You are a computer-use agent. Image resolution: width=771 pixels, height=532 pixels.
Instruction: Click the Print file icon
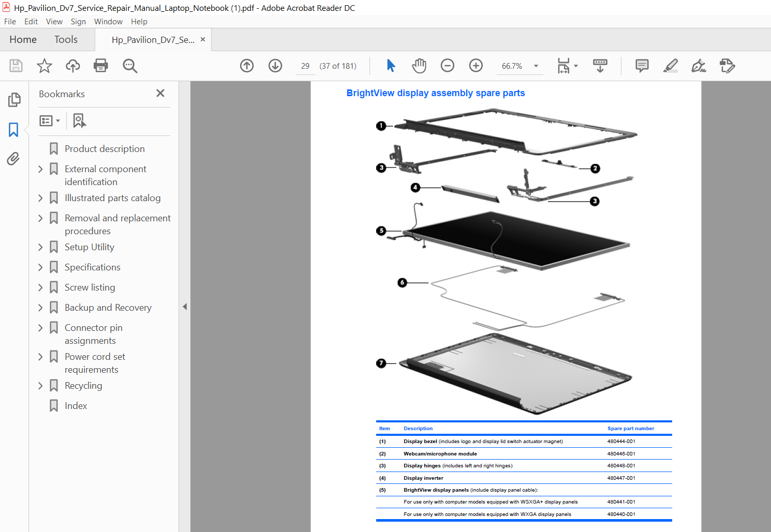click(101, 66)
